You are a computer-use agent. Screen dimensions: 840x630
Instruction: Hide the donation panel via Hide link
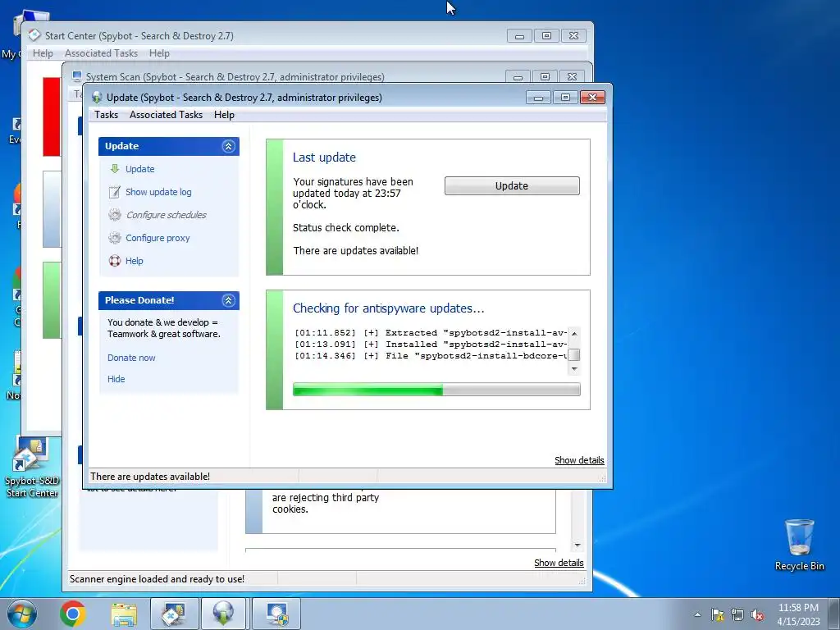(116, 379)
